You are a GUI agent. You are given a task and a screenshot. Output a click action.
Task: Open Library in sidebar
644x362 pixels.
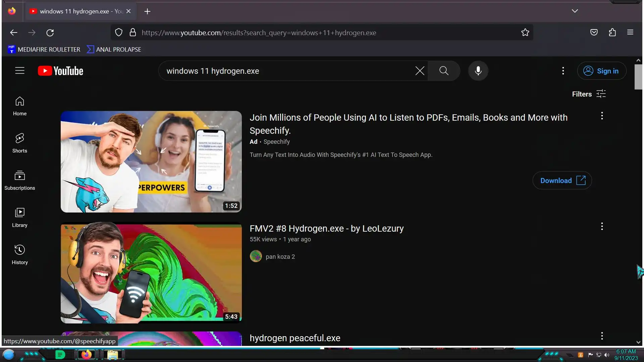pos(20,218)
